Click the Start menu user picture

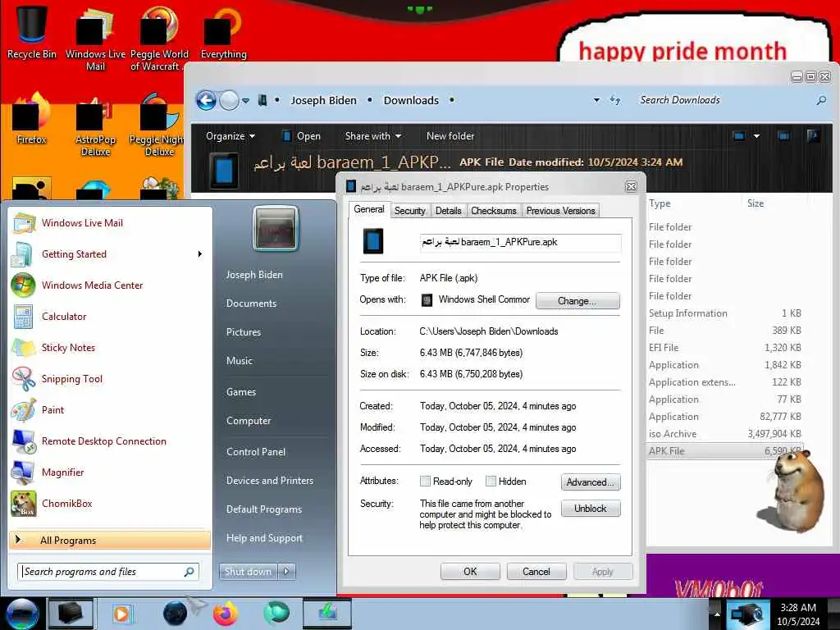point(276,229)
